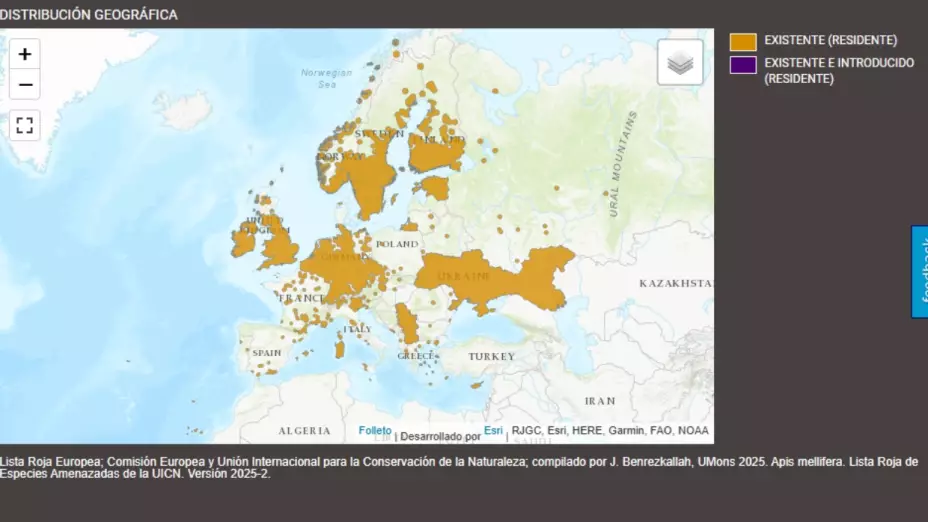928x522 pixels.
Task: Click the Algeria label on the map
Action: 304,431
